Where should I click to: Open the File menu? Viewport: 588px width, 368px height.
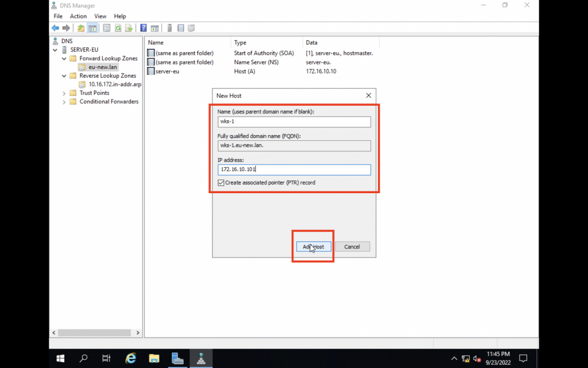pyautogui.click(x=58, y=16)
